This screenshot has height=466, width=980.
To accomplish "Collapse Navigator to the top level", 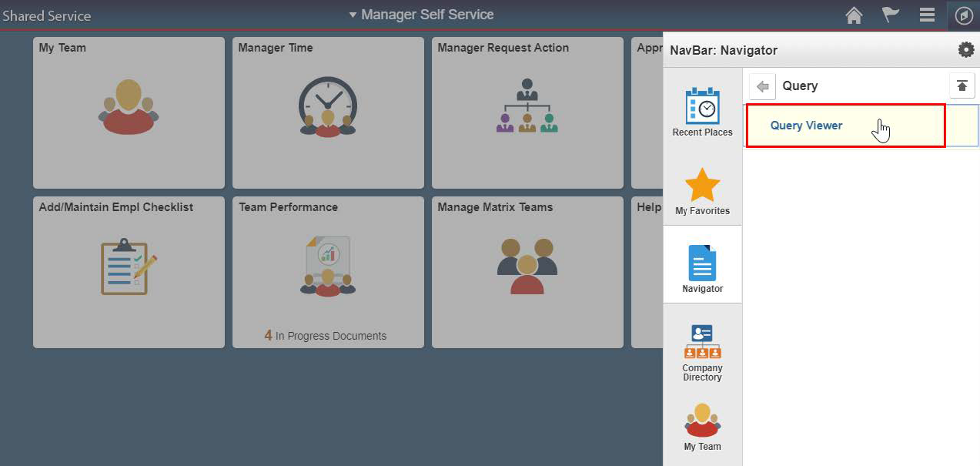I will coord(961,85).
